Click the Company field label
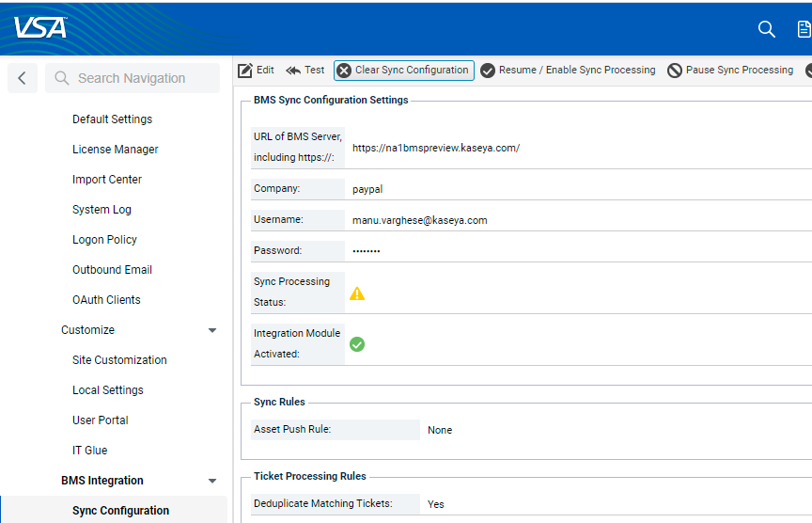The height and width of the screenshot is (523, 812). (276, 188)
